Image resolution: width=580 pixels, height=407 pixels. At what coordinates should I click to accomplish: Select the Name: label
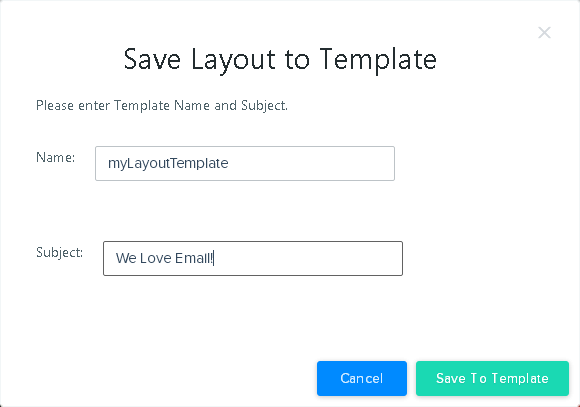(55, 158)
